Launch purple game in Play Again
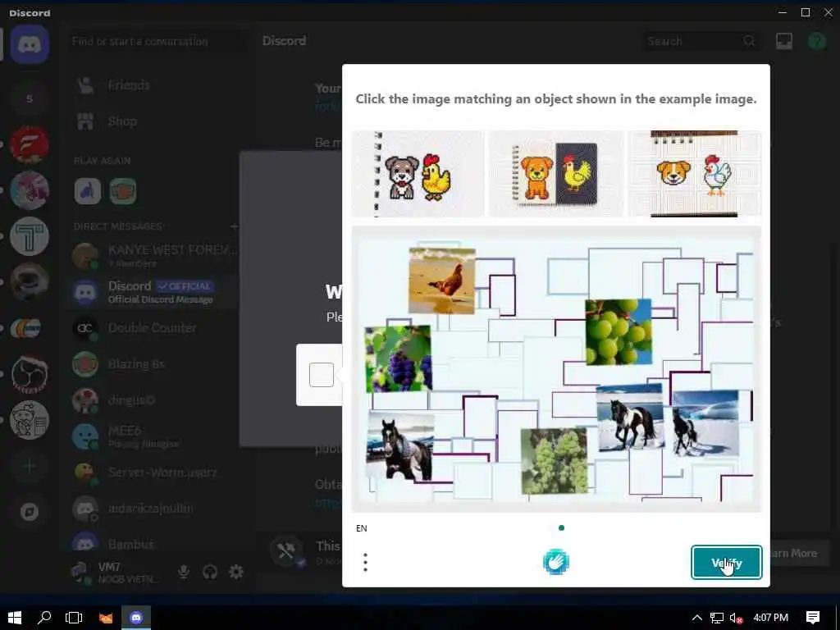This screenshot has height=630, width=840. pos(88,191)
